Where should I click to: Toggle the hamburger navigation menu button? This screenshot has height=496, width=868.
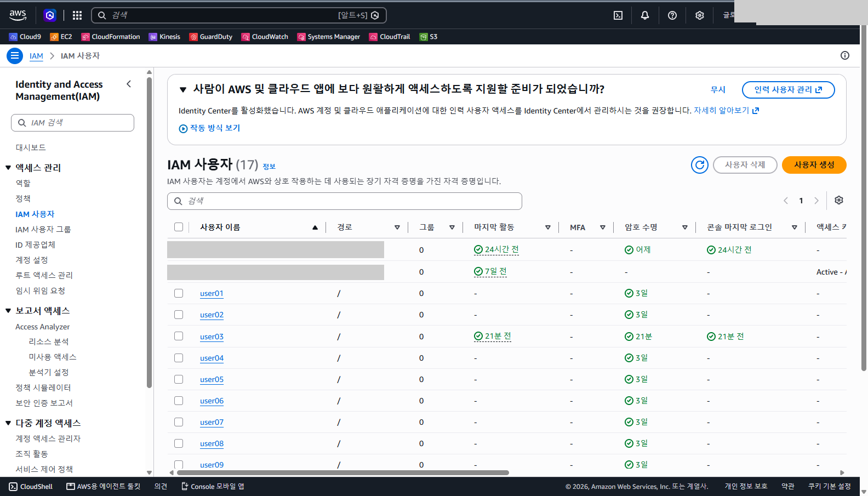(15, 56)
